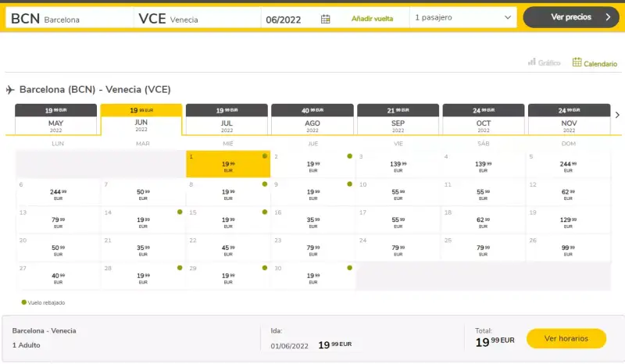Choose June 17 fare 55.99 EUR
The height and width of the screenshot is (364, 625).
[398, 219]
